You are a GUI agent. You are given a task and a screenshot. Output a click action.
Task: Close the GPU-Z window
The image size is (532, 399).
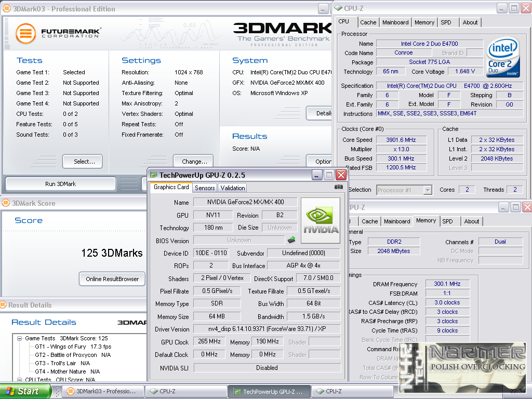(341, 175)
